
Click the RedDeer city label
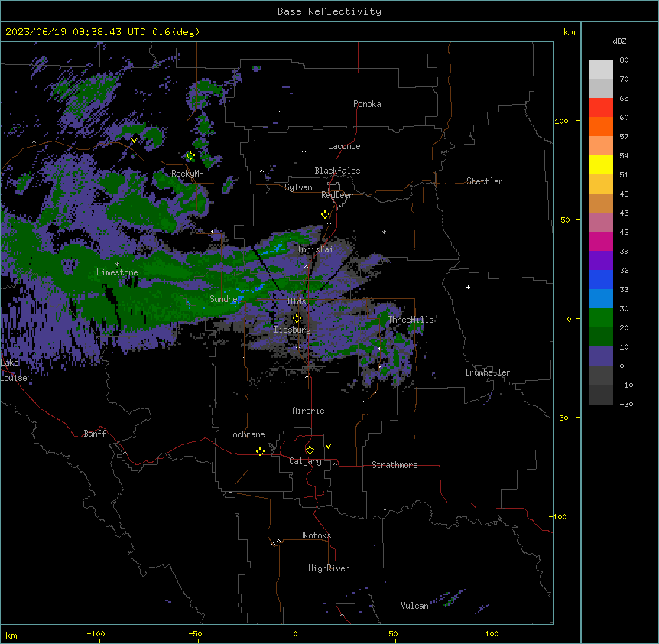(x=336, y=195)
